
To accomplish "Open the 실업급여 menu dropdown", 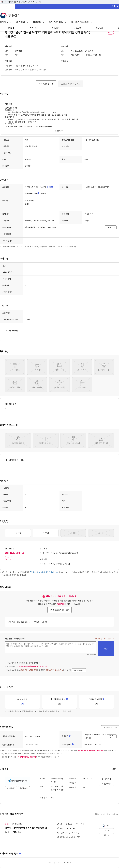I will click(39, 22).
